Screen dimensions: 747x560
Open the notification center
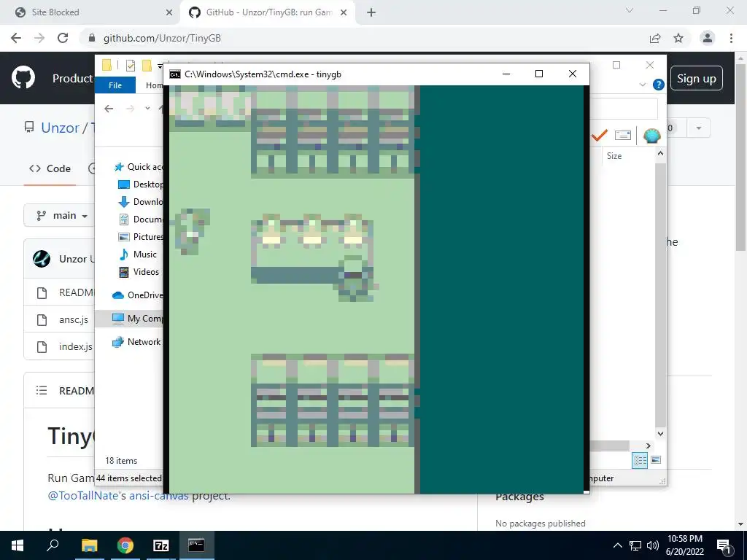724,545
